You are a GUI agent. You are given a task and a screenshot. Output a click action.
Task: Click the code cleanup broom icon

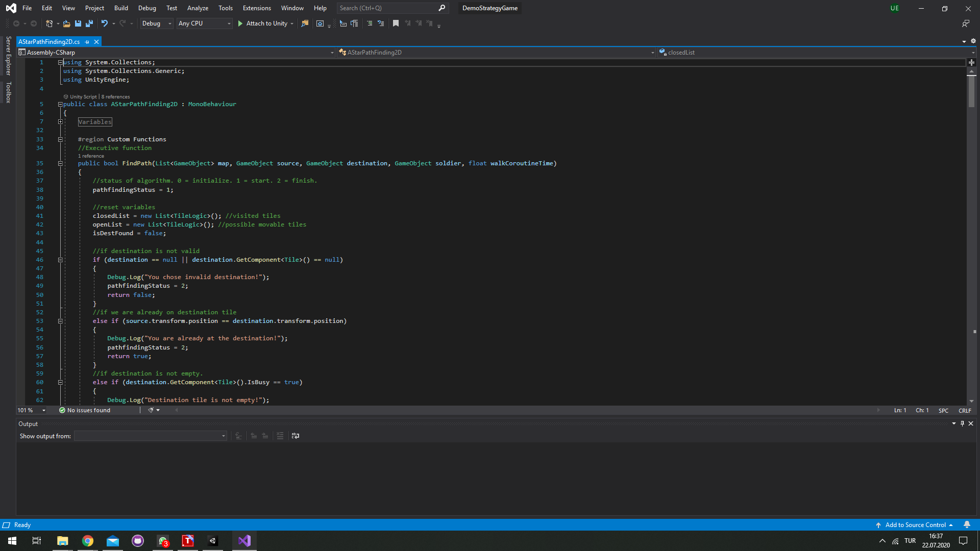151,410
